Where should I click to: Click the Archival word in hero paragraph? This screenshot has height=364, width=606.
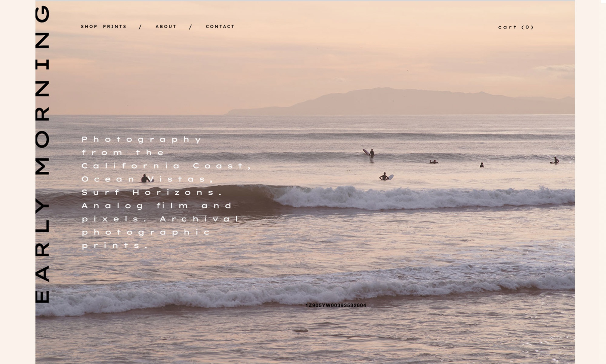pyautogui.click(x=200, y=219)
